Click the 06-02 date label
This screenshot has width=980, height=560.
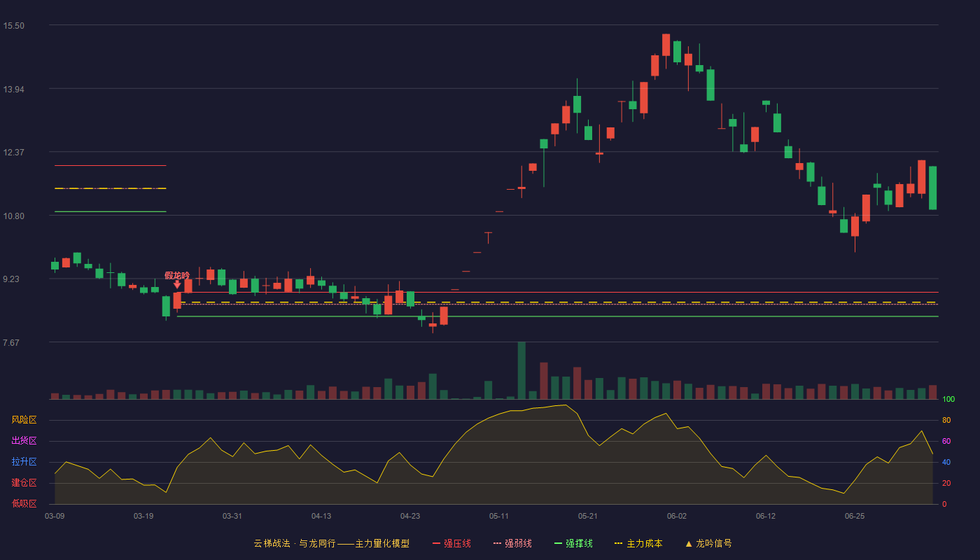(677, 516)
